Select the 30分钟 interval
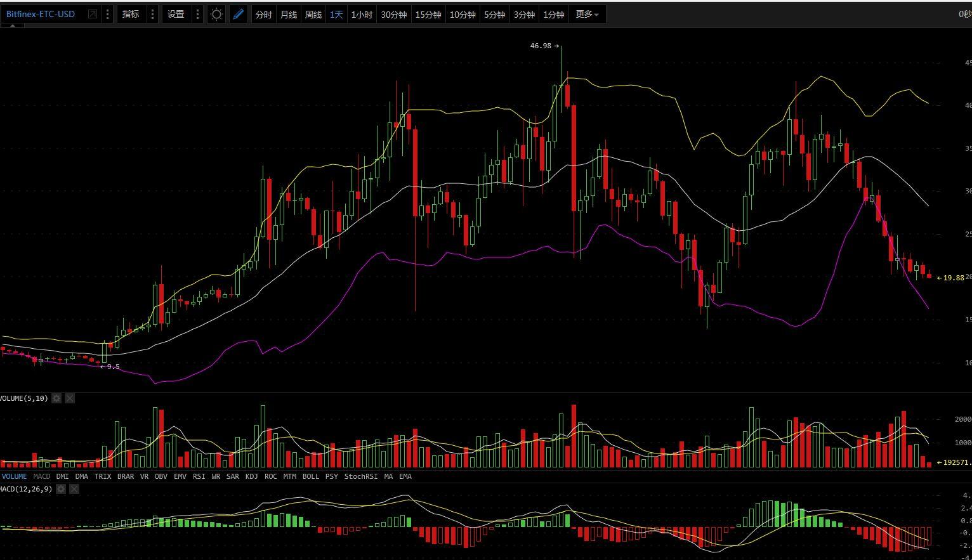 [x=393, y=15]
